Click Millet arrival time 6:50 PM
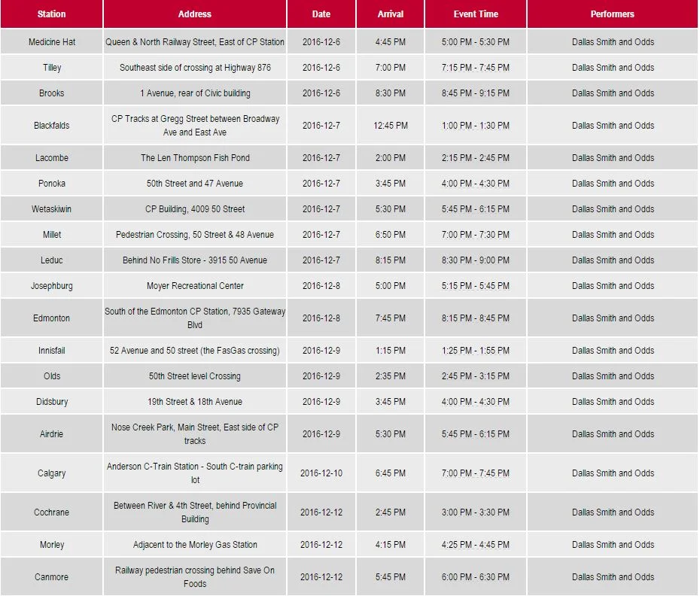 391,234
